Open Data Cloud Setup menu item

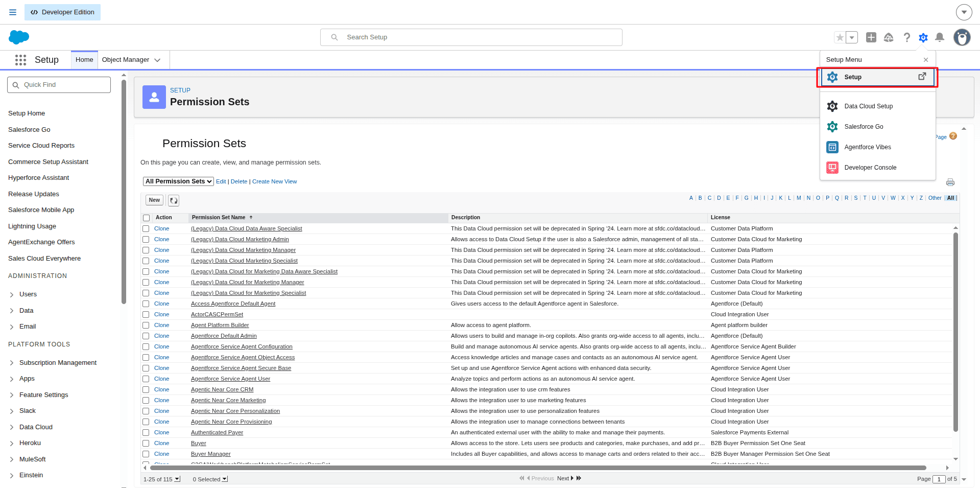point(878,106)
